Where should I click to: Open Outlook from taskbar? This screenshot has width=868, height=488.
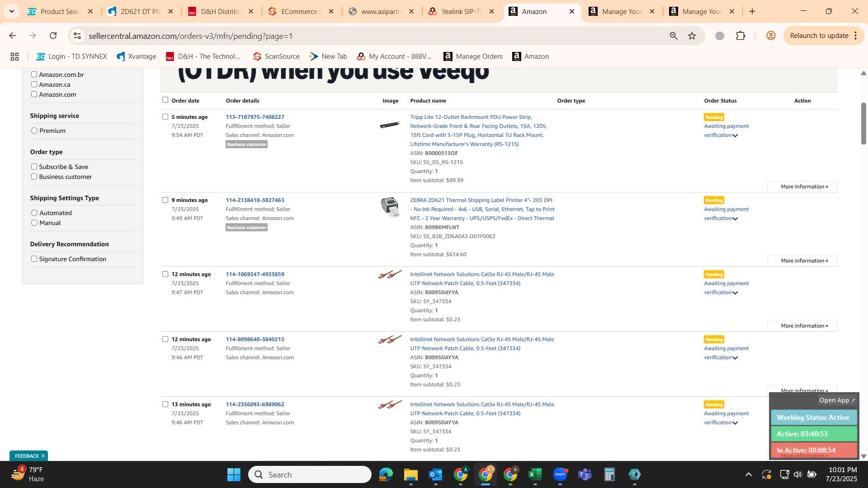[435, 474]
